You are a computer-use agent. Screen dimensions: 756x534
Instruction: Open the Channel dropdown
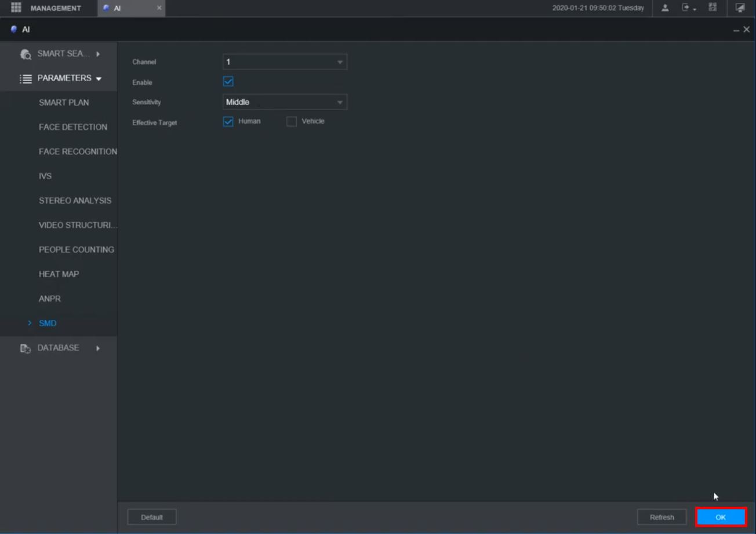(285, 62)
